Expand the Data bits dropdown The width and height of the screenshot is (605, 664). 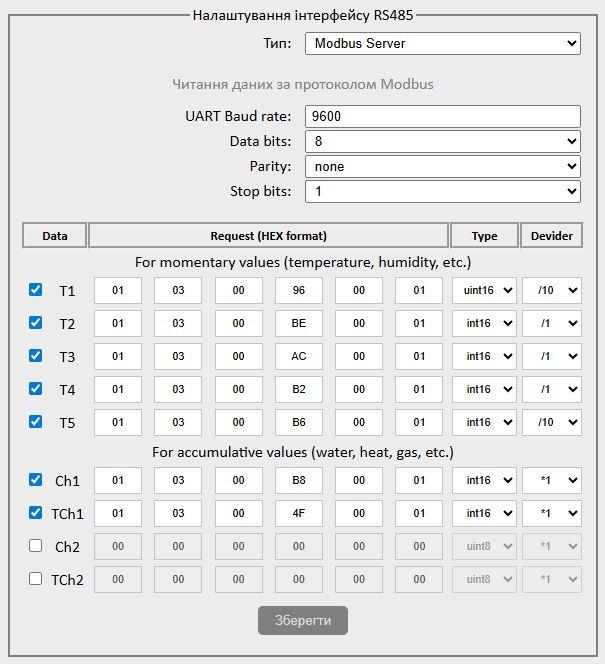442,142
